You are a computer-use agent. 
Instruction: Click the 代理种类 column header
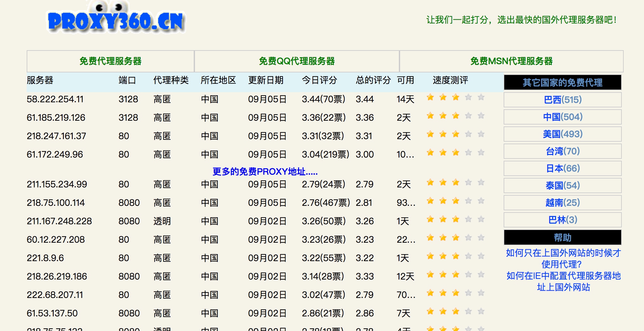pos(171,80)
